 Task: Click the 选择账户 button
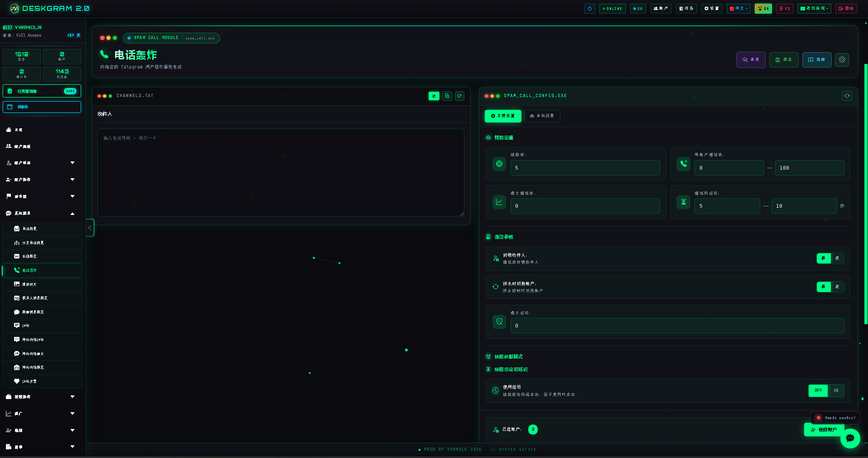[824, 429]
